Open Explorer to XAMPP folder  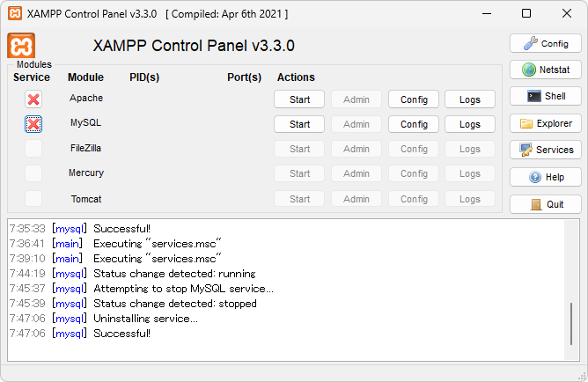546,123
